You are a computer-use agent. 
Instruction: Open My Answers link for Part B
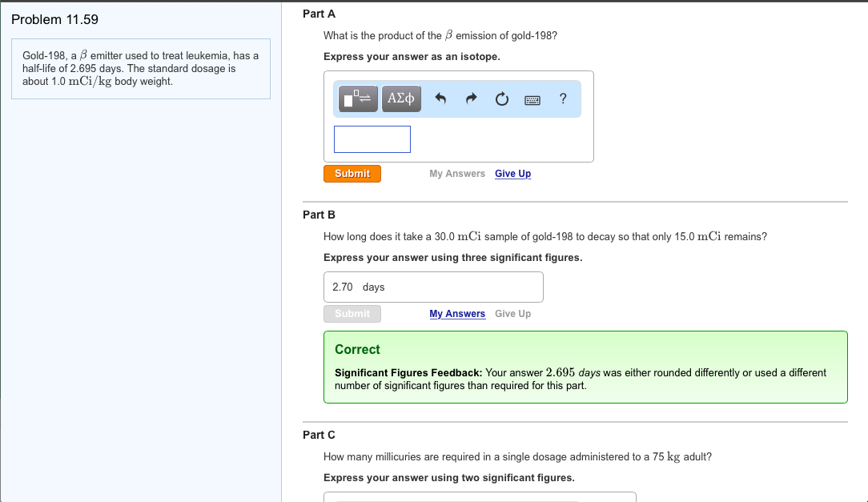[x=457, y=314]
